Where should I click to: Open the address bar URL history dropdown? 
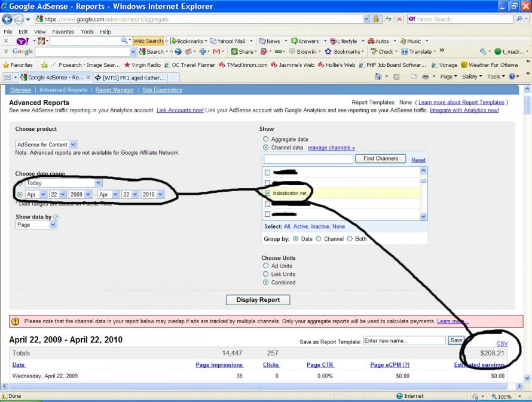click(x=366, y=19)
